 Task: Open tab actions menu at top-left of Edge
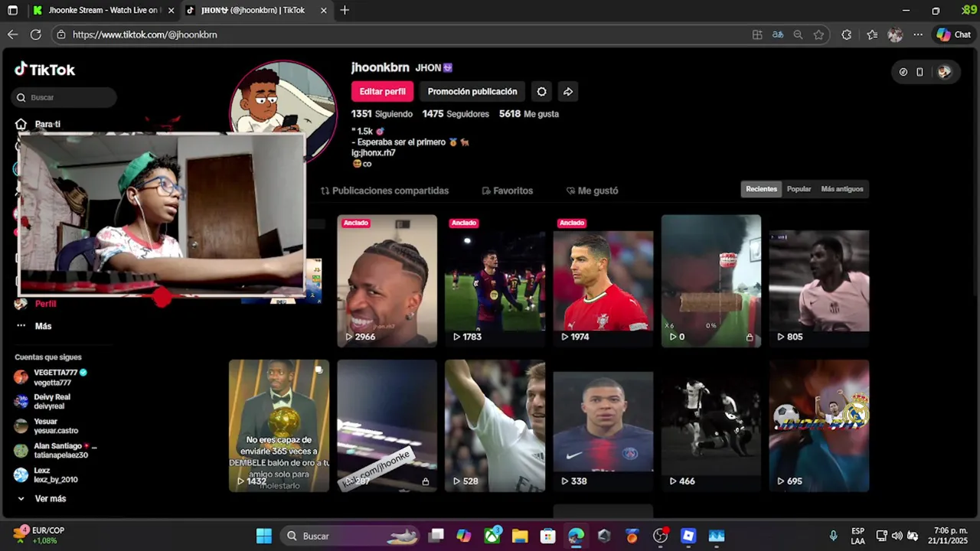coord(12,11)
